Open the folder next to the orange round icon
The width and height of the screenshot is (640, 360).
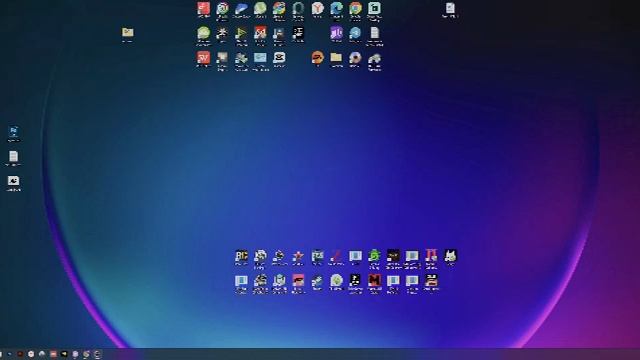point(336,58)
